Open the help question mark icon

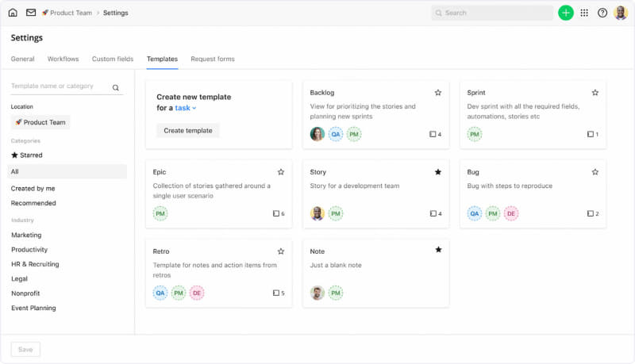[602, 13]
